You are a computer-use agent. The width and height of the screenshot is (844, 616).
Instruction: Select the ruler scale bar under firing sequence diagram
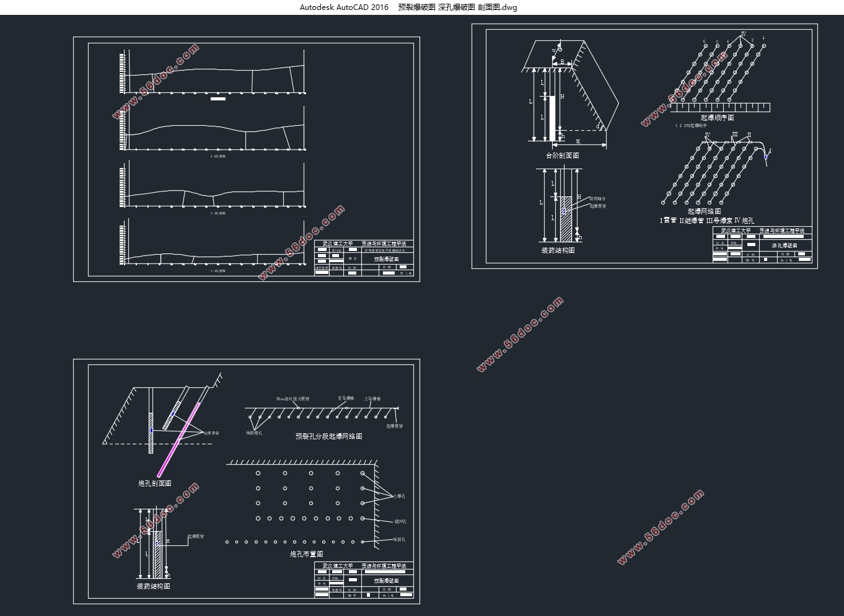[x=720, y=107]
